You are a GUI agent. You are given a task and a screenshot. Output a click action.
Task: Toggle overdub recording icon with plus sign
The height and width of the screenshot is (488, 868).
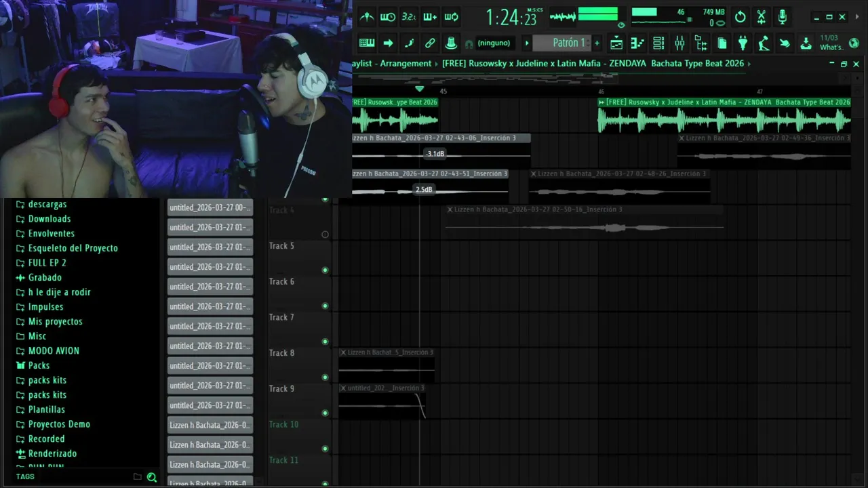(x=430, y=17)
